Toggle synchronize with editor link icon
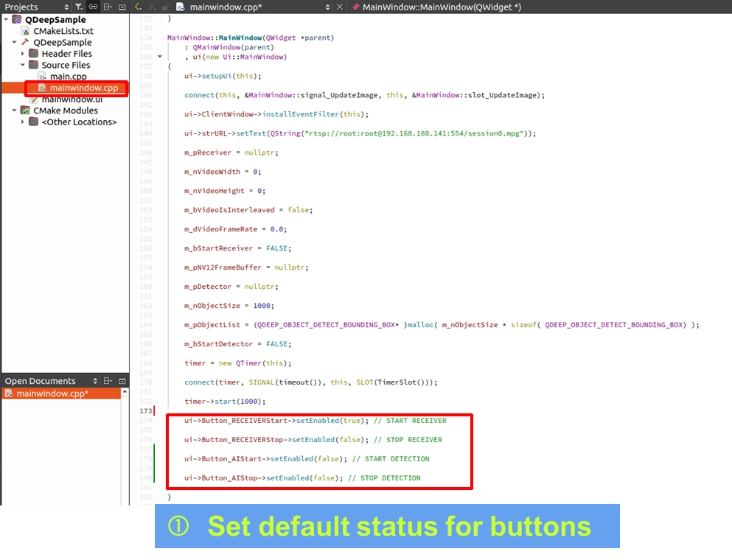The height and width of the screenshot is (560, 732). coord(94,7)
